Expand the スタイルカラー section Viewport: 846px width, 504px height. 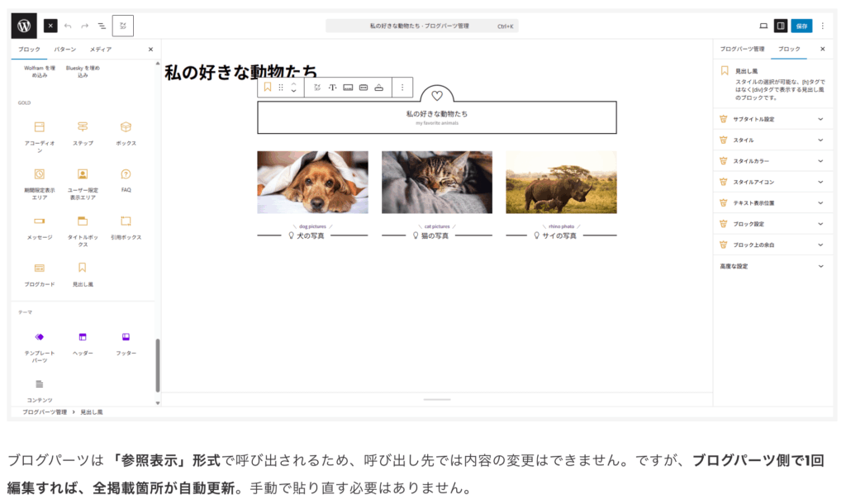pos(772,161)
